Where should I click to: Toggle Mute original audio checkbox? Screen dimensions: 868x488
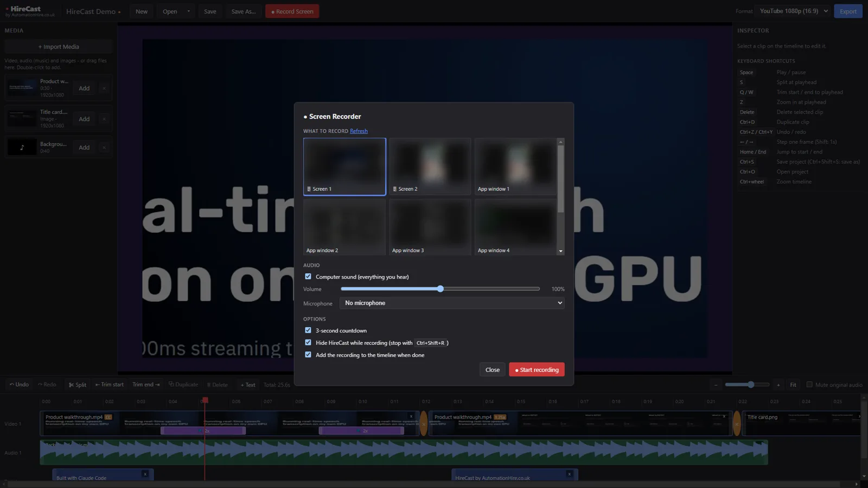point(809,384)
